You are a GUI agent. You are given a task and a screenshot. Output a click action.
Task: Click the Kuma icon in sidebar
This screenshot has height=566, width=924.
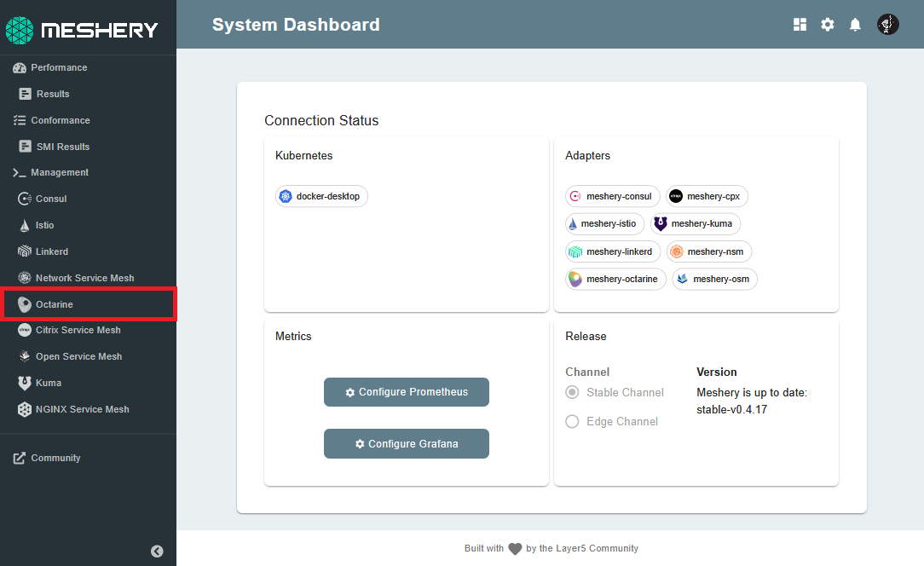click(x=25, y=384)
